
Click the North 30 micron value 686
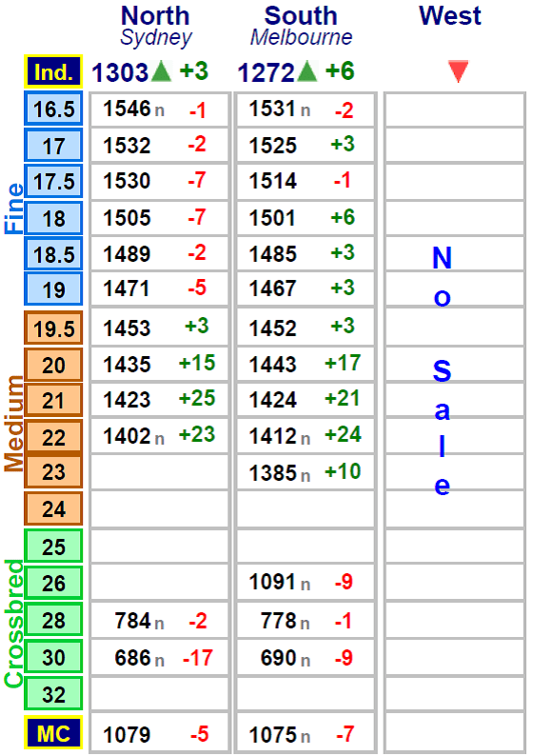click(132, 658)
